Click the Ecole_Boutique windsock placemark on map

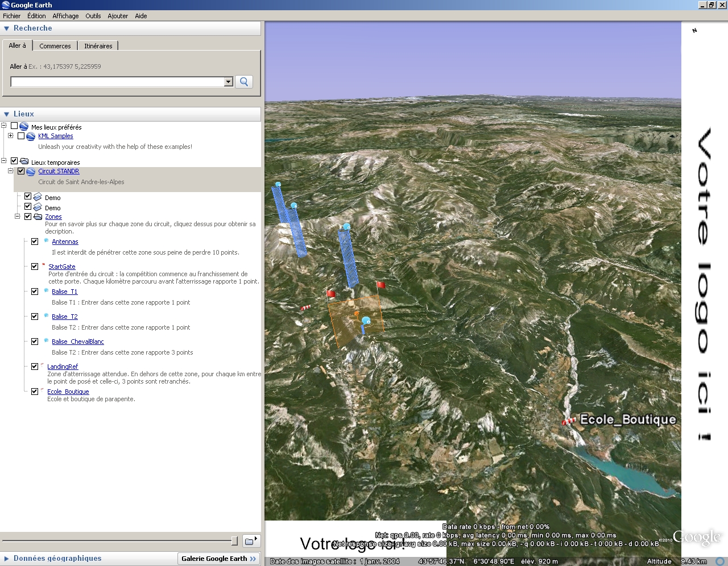tap(569, 421)
